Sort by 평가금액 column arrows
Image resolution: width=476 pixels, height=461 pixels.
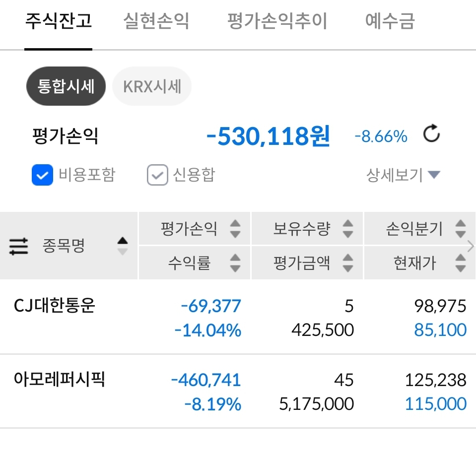pos(348,263)
